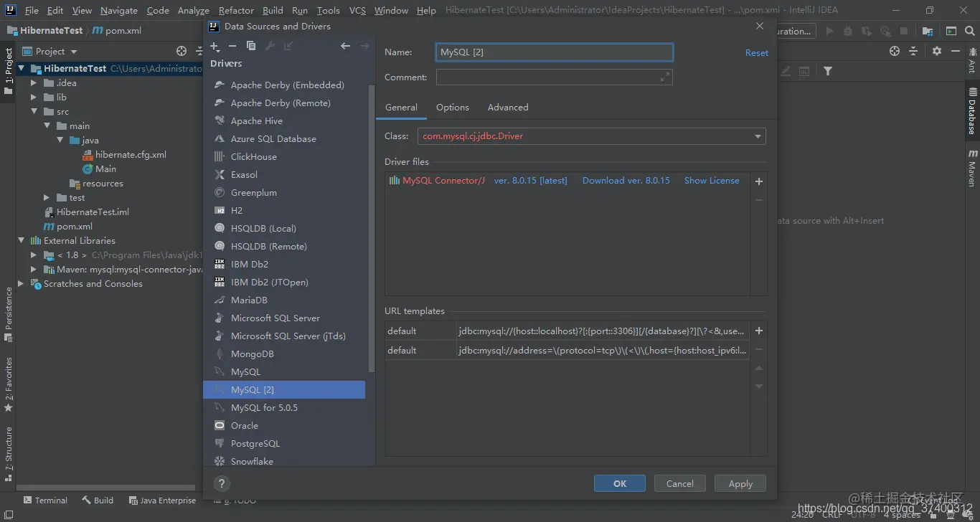
Task: Collapse the HibernateTest project node
Action: coord(22,69)
